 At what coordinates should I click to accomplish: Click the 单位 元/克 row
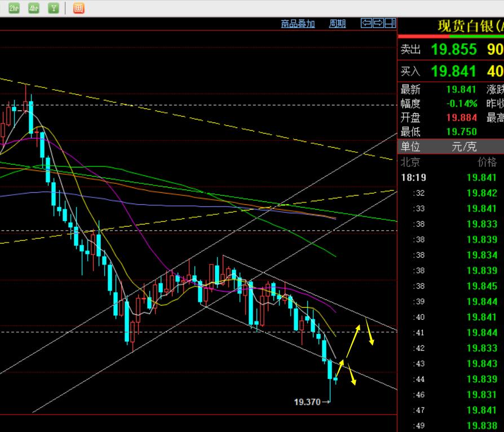[x=450, y=147]
